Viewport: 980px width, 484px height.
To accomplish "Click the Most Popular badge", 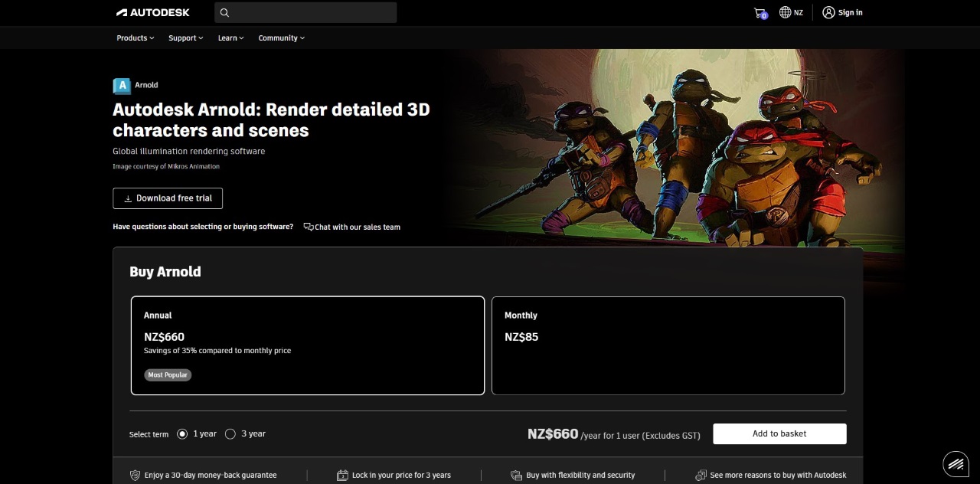I will pyautogui.click(x=168, y=374).
